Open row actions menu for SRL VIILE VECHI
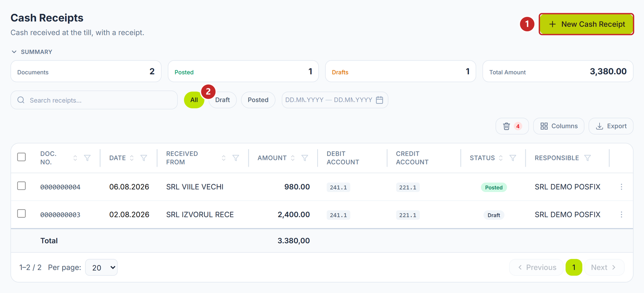 [622, 187]
